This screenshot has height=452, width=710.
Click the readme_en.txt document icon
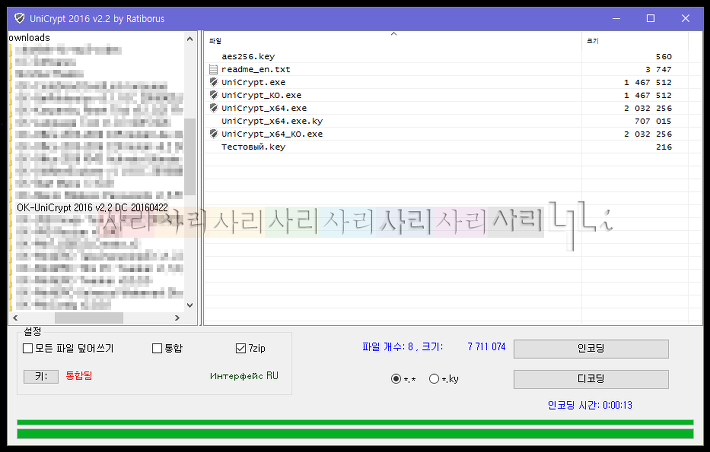pos(213,69)
